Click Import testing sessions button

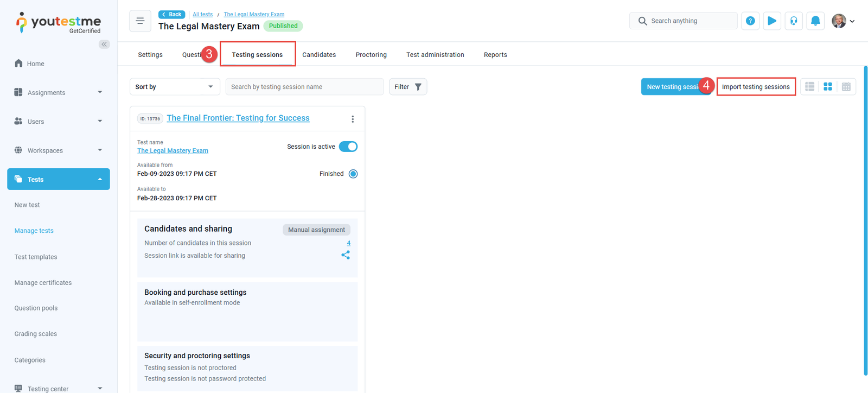(756, 87)
